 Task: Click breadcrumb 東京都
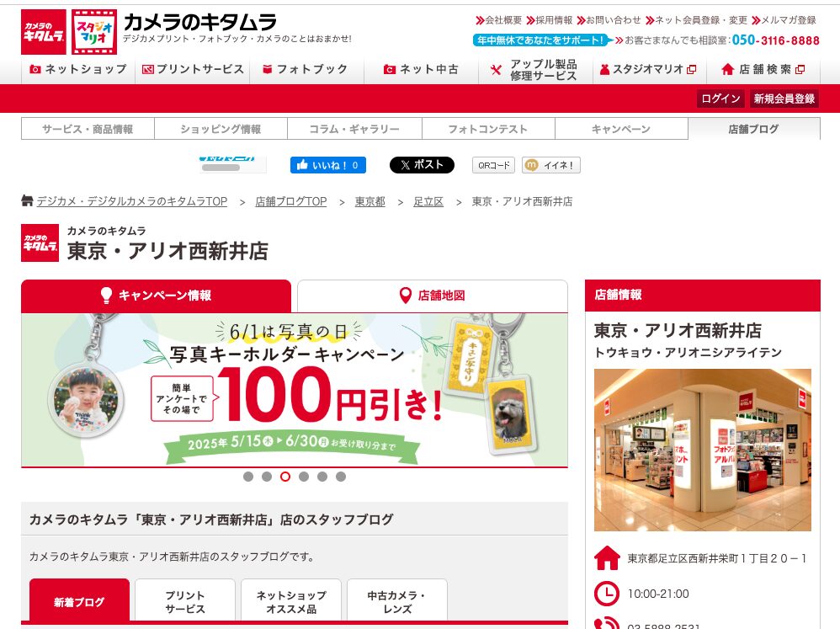click(x=370, y=201)
